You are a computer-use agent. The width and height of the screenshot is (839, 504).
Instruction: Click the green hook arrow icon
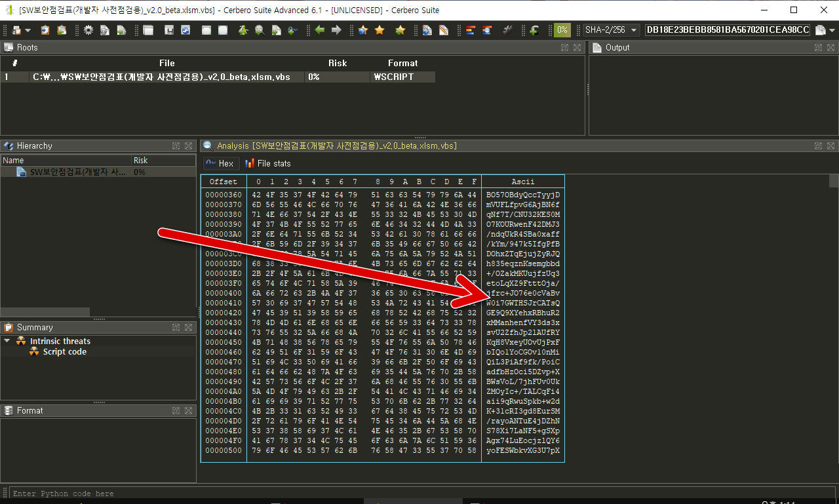[534, 30]
